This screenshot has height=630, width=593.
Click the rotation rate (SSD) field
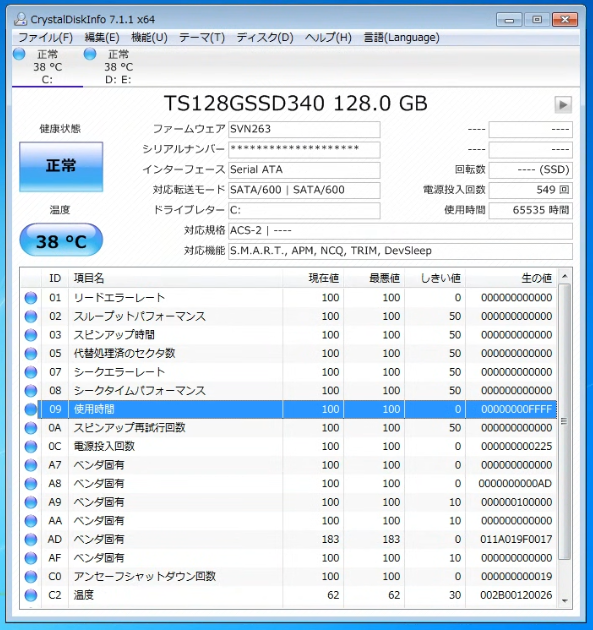click(x=530, y=170)
